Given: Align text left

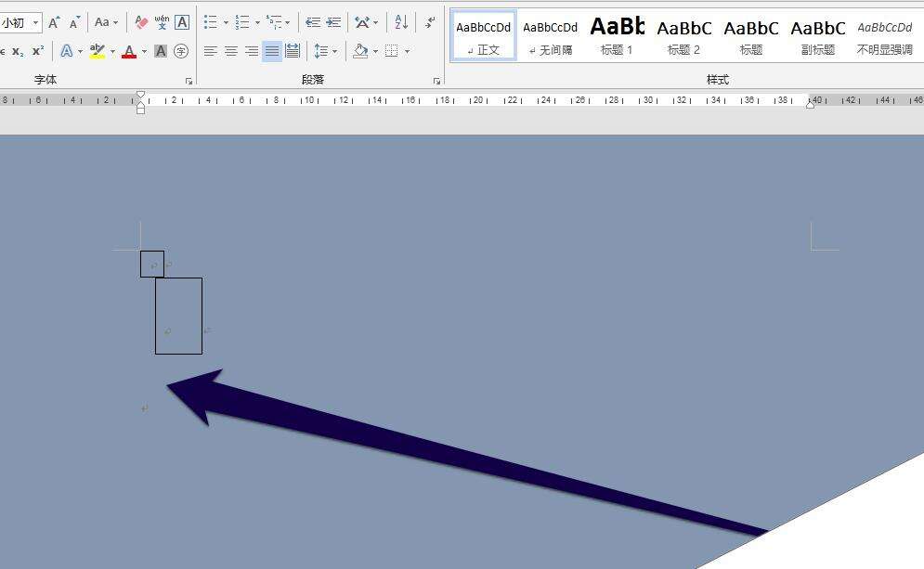Looking at the screenshot, I should tap(211, 51).
